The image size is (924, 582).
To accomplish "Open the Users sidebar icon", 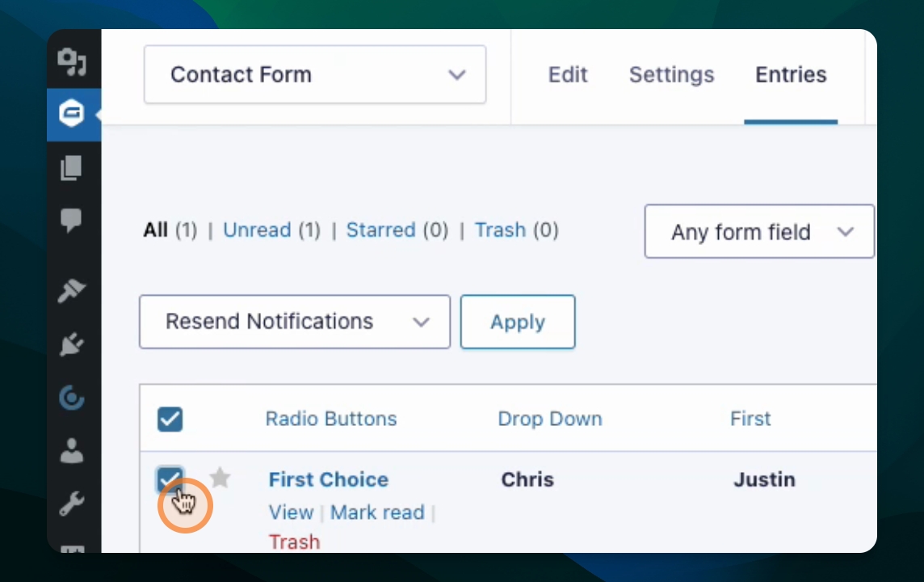I will (x=72, y=451).
